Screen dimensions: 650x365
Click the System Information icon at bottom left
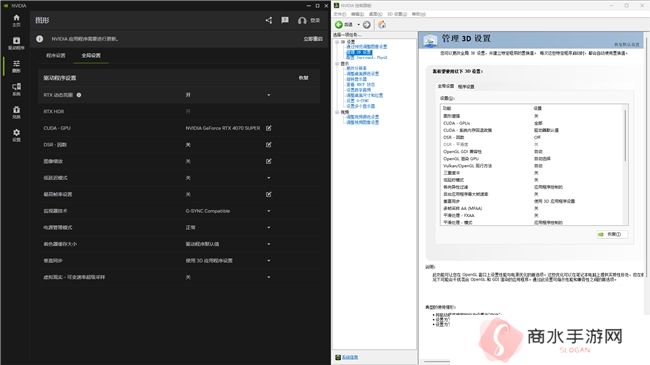click(338, 357)
